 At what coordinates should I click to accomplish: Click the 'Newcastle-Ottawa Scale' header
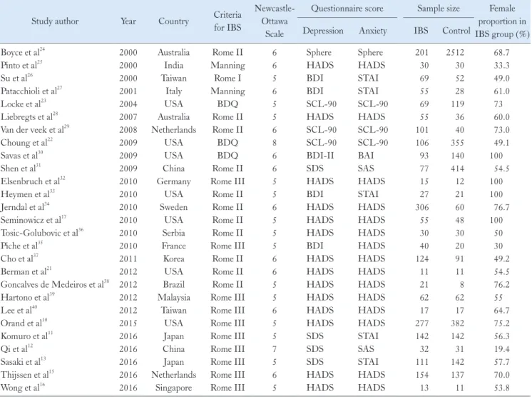(x=275, y=21)
